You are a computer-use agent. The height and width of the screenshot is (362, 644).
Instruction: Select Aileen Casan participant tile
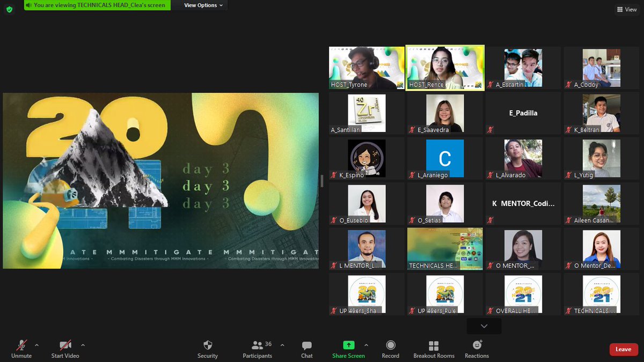[602, 204]
